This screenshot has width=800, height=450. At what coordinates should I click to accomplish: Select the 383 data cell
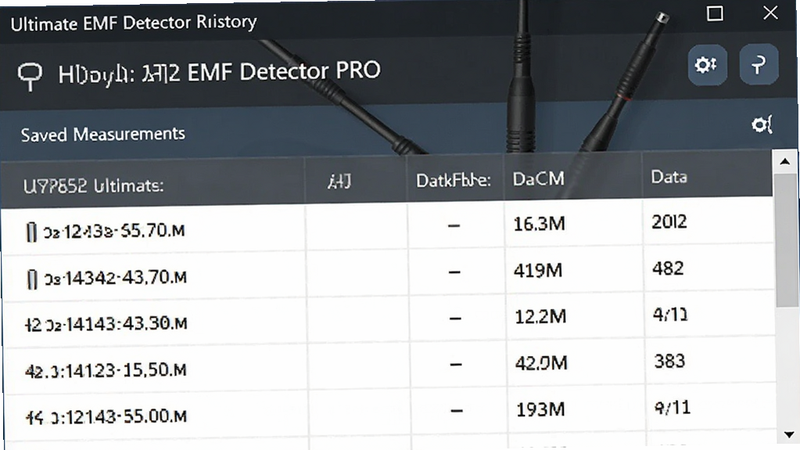669,361
